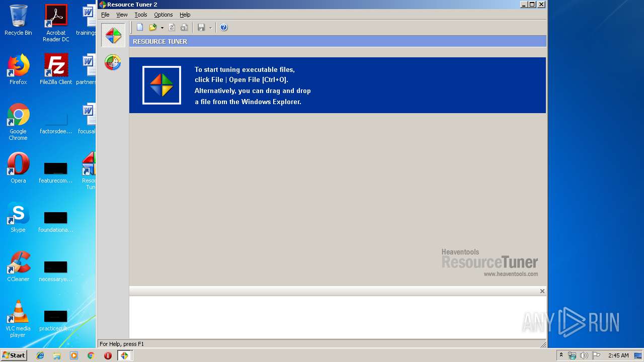Click the network tray icon
644x362 pixels.
[x=572, y=355]
